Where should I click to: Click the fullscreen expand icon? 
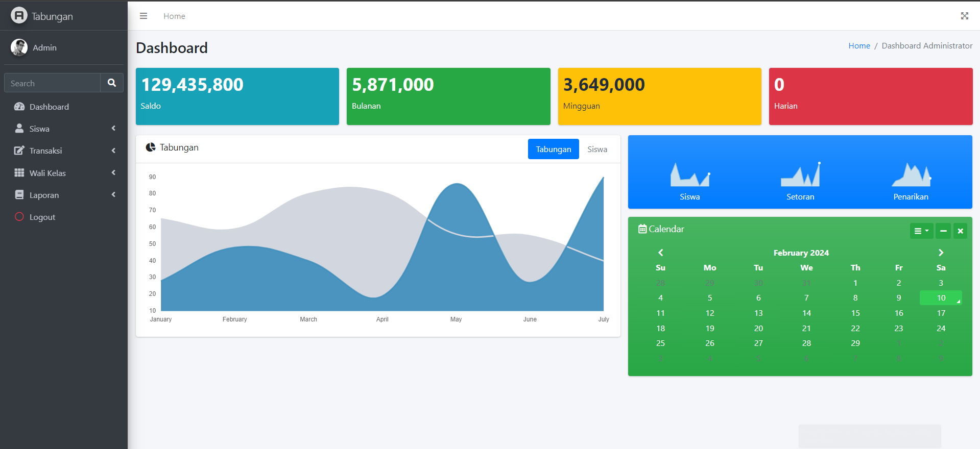[964, 16]
